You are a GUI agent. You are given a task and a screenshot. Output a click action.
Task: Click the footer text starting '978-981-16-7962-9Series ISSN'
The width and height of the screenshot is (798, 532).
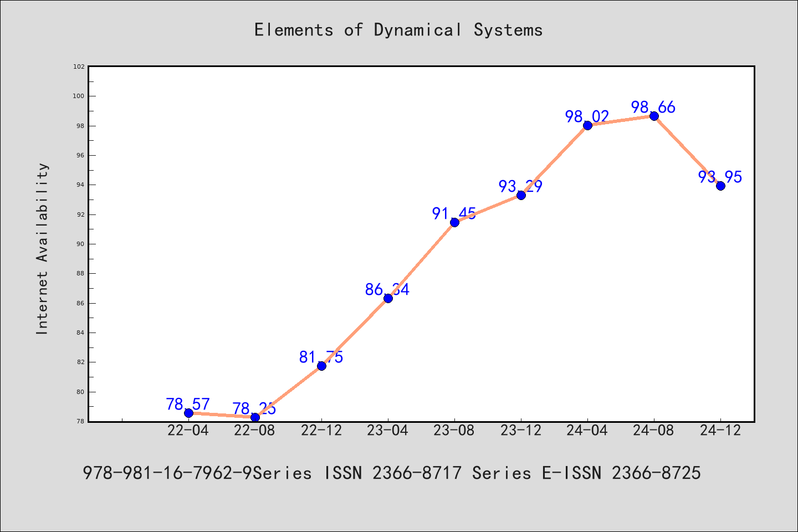point(392,473)
